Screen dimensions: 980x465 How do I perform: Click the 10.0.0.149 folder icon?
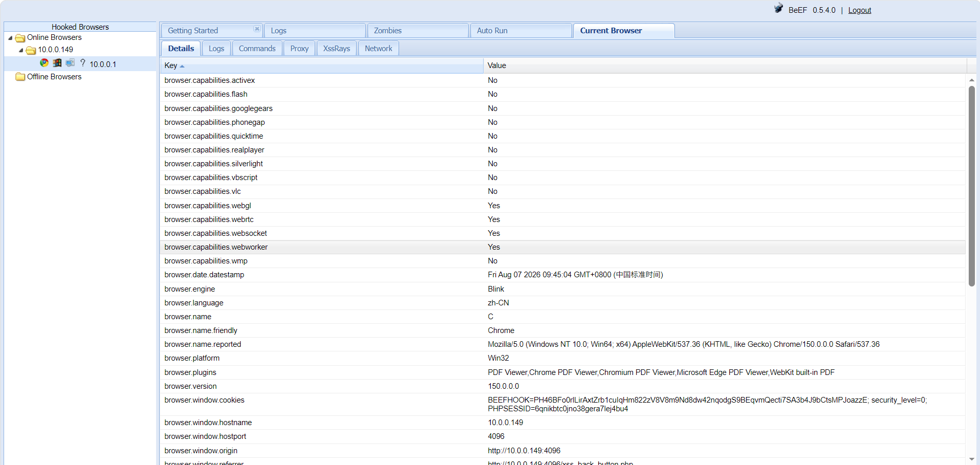coord(31,50)
